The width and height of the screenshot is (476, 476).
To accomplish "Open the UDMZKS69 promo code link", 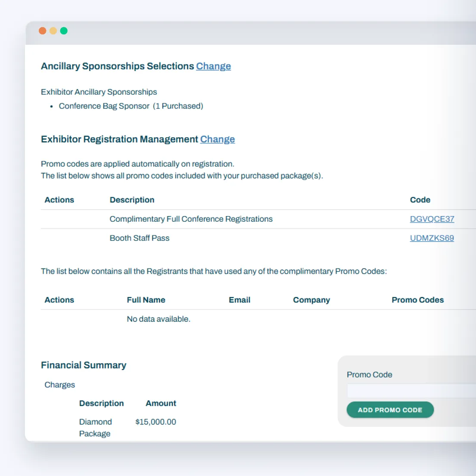I will pos(432,238).
